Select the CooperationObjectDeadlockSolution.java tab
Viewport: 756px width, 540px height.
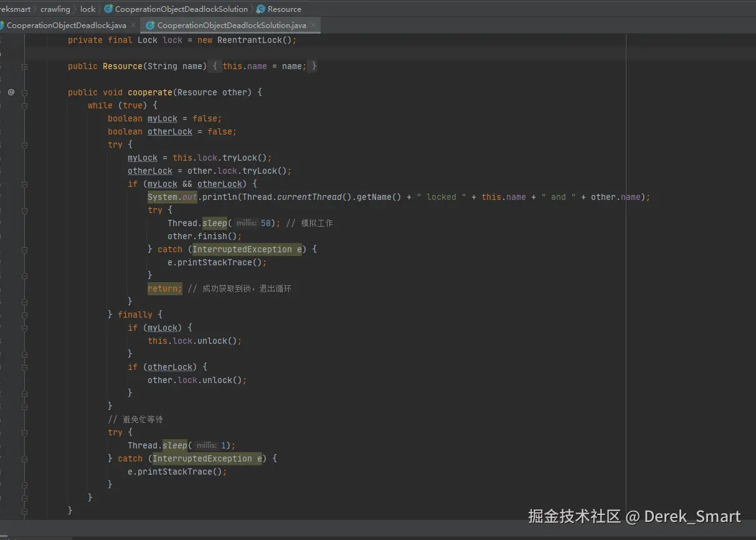coord(232,26)
